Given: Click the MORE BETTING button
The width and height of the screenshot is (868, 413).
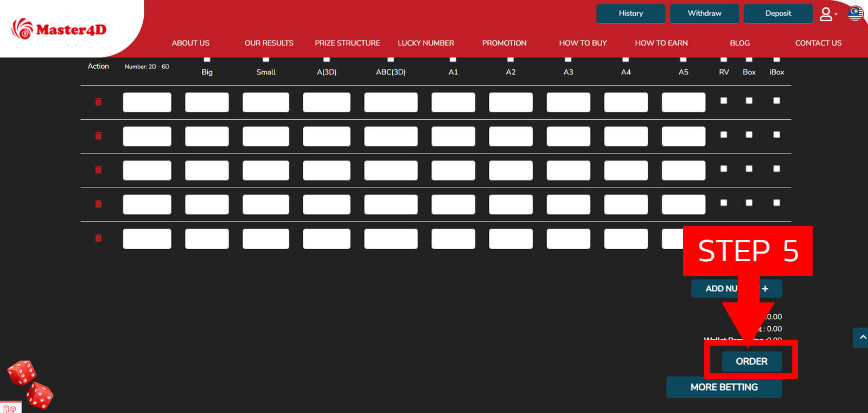Looking at the screenshot, I should point(724,388).
